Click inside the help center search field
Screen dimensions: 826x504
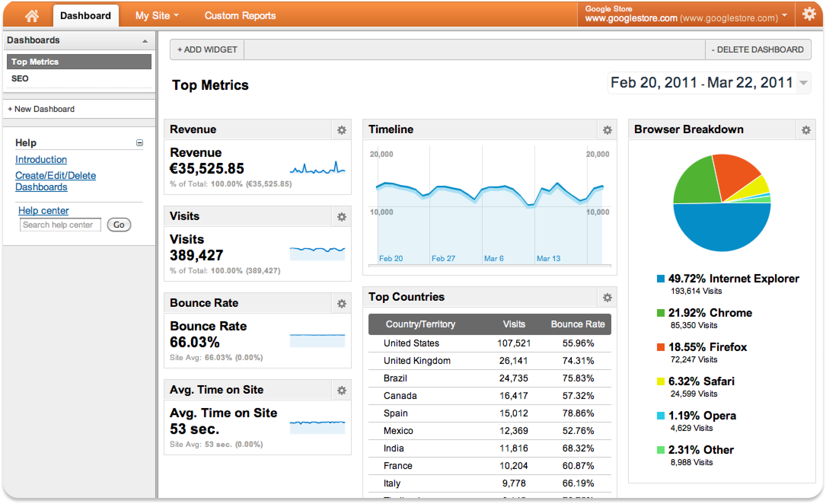point(60,225)
